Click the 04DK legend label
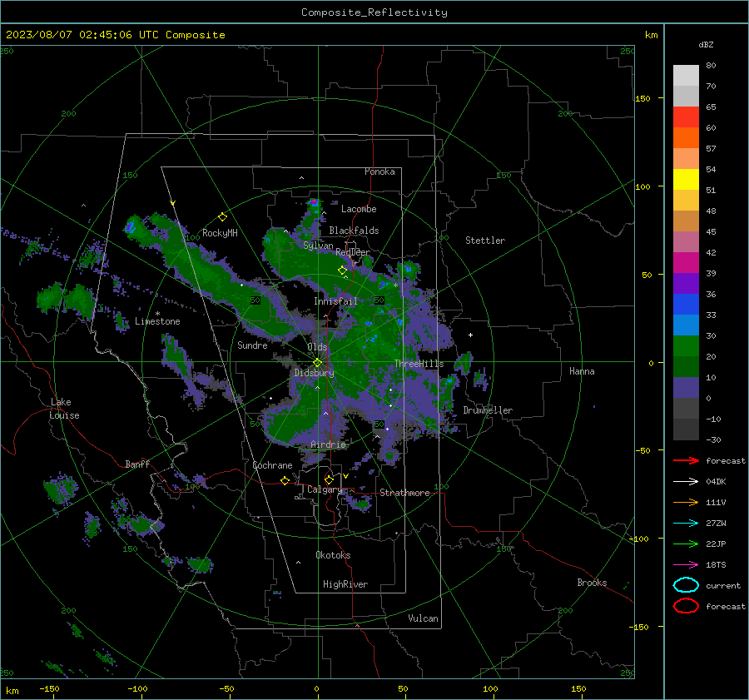Screen dimensions: 749x700 click(716, 482)
